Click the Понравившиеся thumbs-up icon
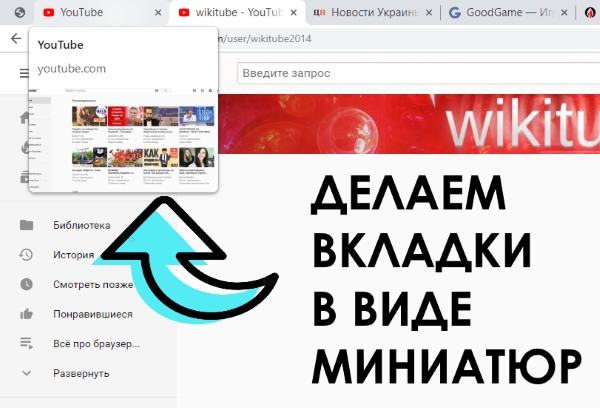The image size is (600, 408). (26, 314)
